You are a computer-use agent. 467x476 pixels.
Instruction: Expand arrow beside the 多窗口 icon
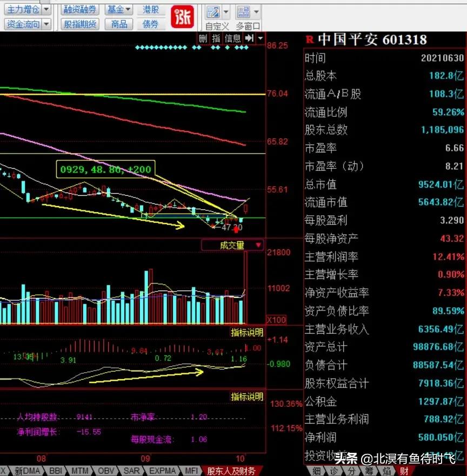pos(256,12)
